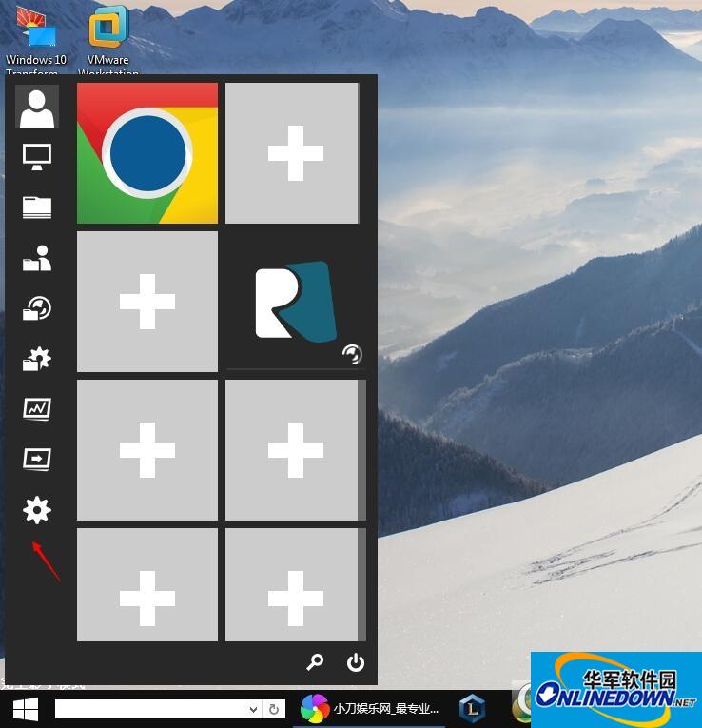Launch the R logo app tile
This screenshot has width=702, height=728.
296,302
